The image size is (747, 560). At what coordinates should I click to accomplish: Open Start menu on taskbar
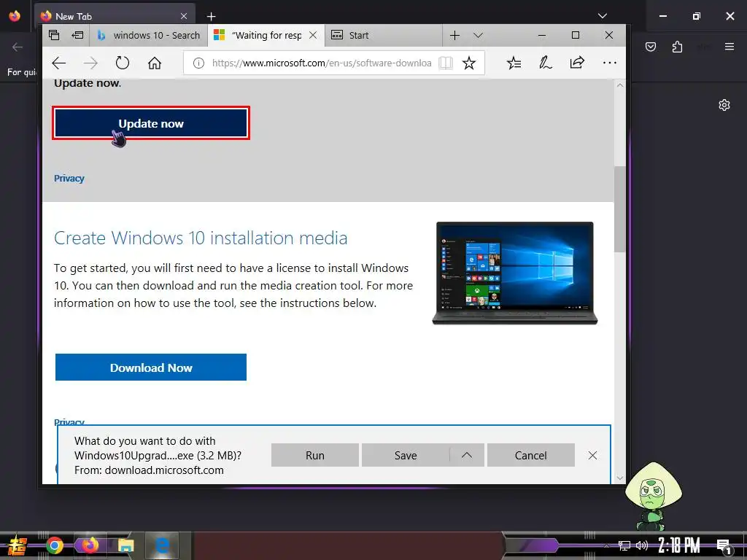pyautogui.click(x=18, y=546)
